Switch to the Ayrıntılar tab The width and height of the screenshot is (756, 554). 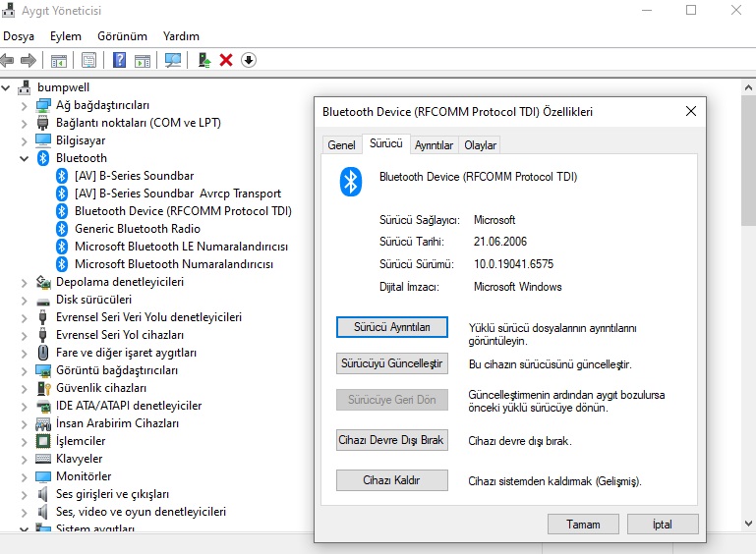[434, 145]
